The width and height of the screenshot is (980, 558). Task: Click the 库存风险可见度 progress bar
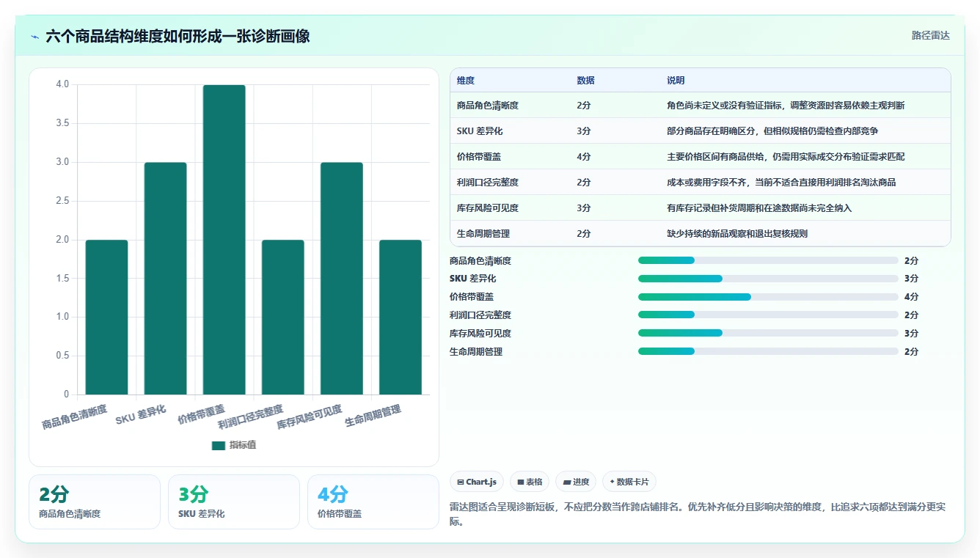(768, 333)
